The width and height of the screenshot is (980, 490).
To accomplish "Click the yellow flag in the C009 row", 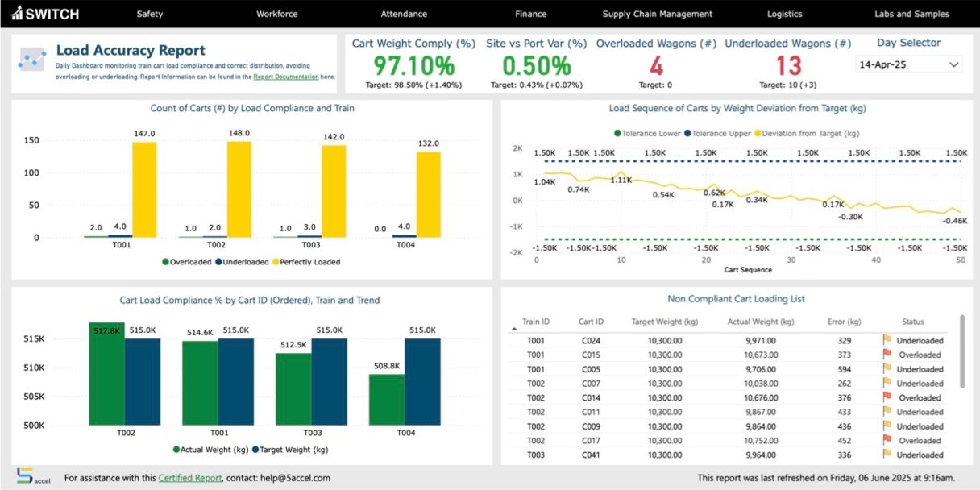I will 887,426.
